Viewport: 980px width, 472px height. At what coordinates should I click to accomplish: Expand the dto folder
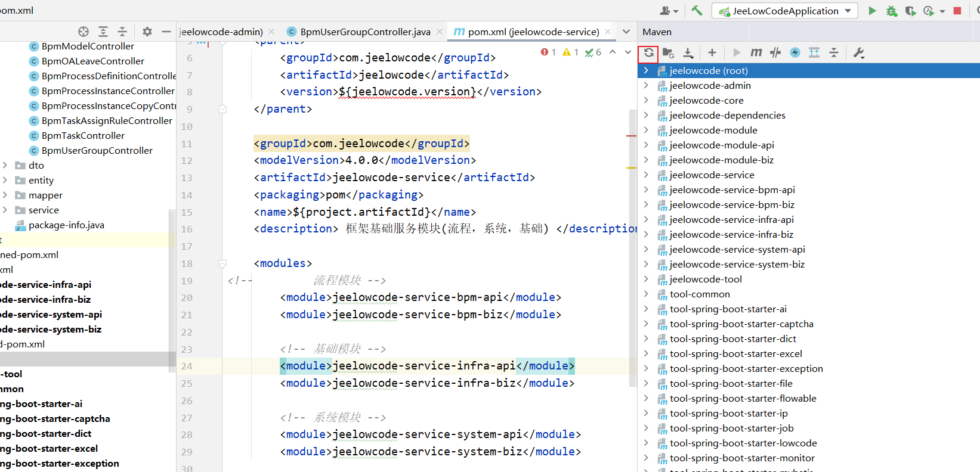click(x=5, y=165)
